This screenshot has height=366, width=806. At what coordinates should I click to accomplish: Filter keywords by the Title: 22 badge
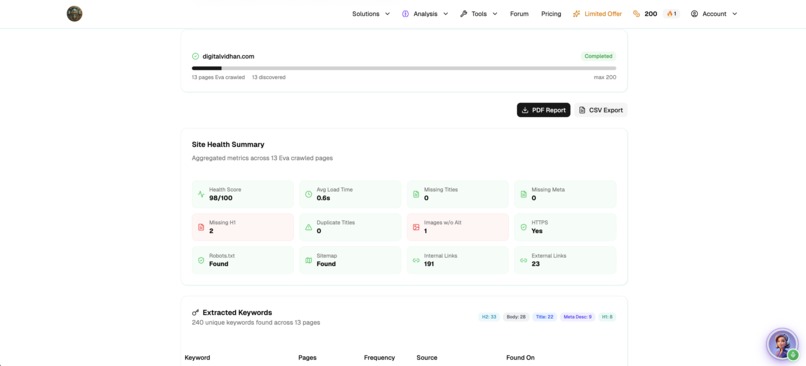click(x=544, y=317)
